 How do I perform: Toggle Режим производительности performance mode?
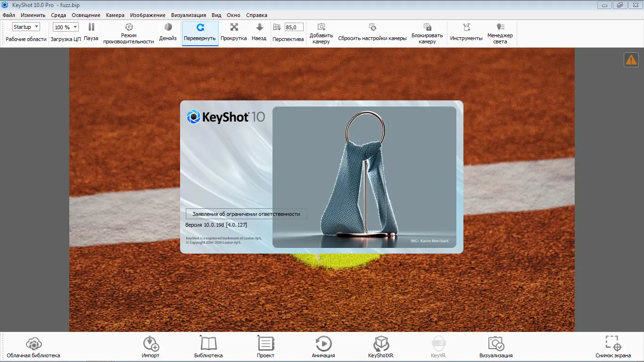tap(129, 33)
